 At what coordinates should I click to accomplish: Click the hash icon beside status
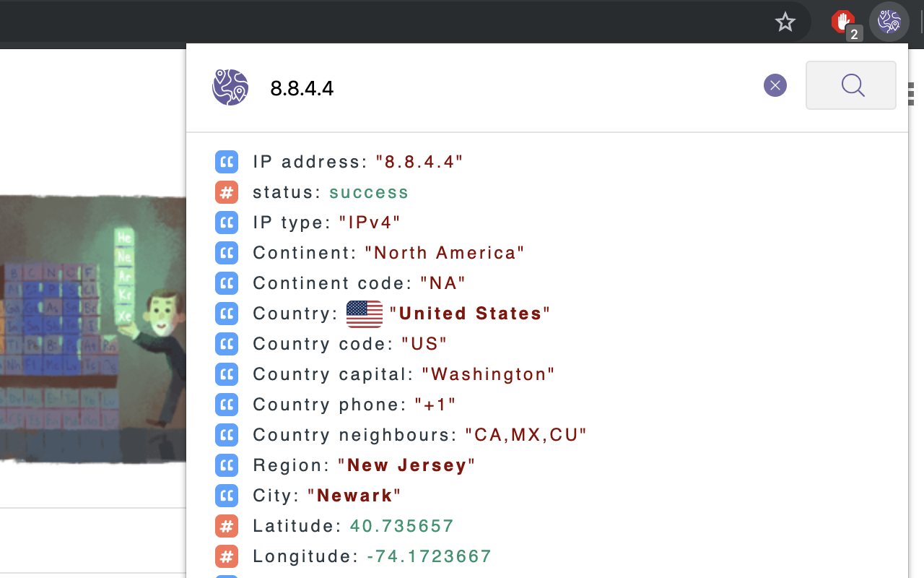coord(227,192)
